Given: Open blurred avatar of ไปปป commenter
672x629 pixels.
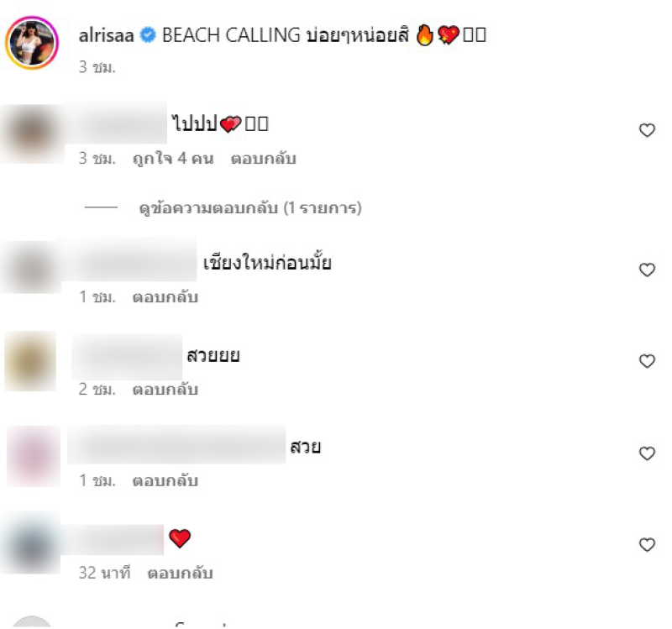Looking at the screenshot, I should [x=32, y=134].
